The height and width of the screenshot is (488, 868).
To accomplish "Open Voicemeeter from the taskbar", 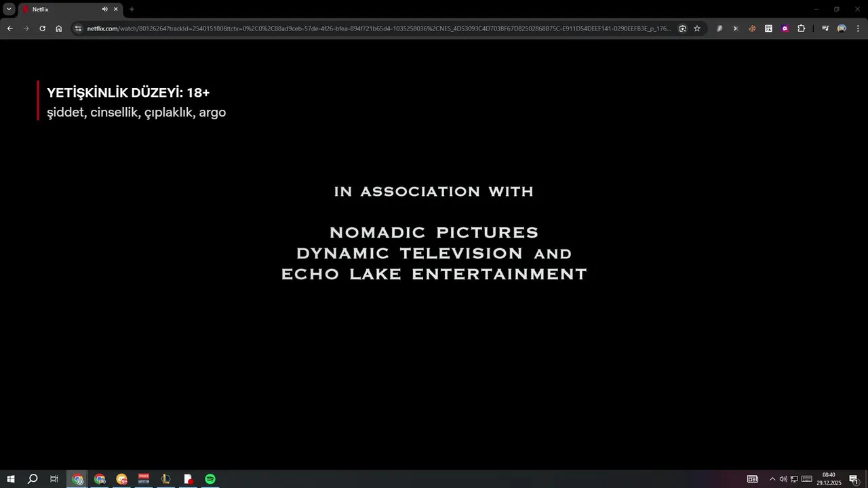I will click(x=144, y=479).
